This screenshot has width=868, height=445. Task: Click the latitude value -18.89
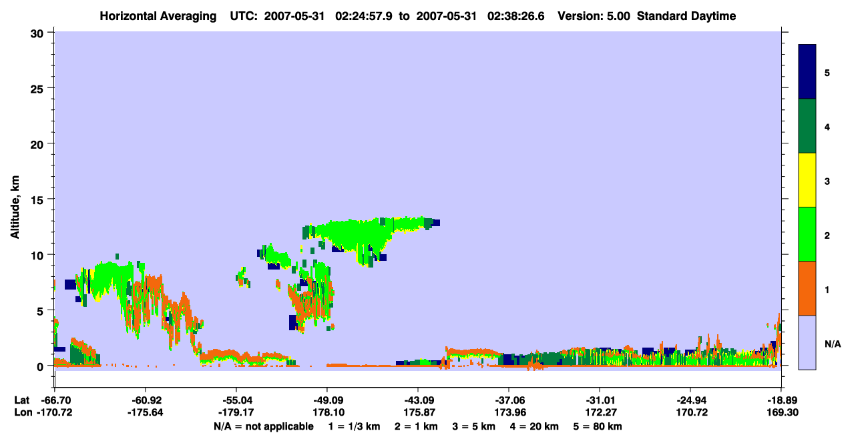point(781,400)
